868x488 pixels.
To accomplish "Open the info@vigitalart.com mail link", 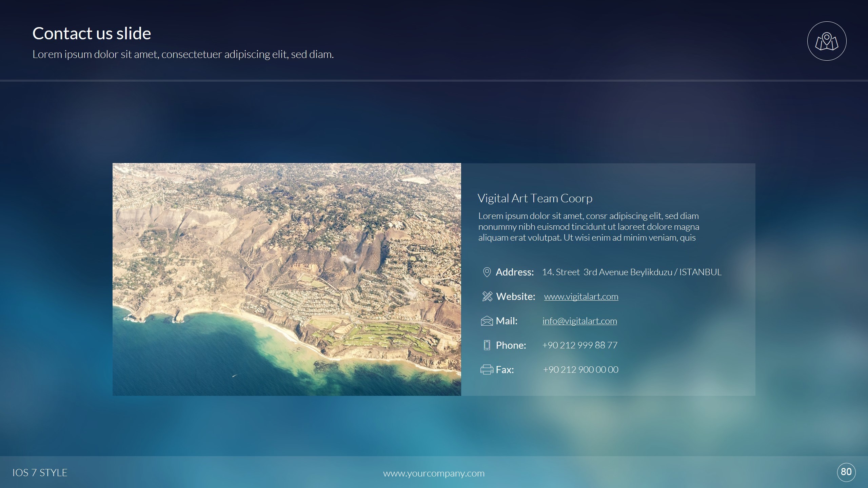I will (579, 321).
